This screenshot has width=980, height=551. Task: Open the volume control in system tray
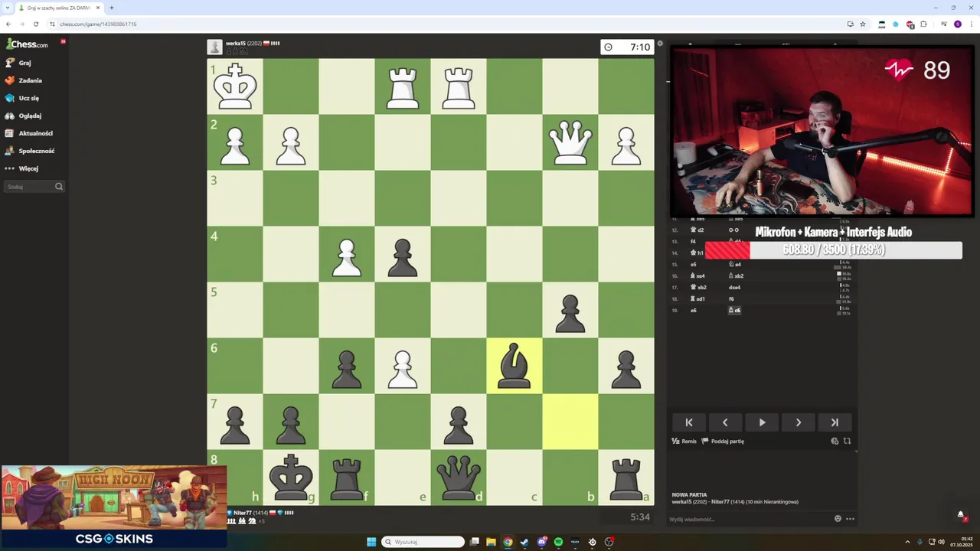tap(941, 542)
